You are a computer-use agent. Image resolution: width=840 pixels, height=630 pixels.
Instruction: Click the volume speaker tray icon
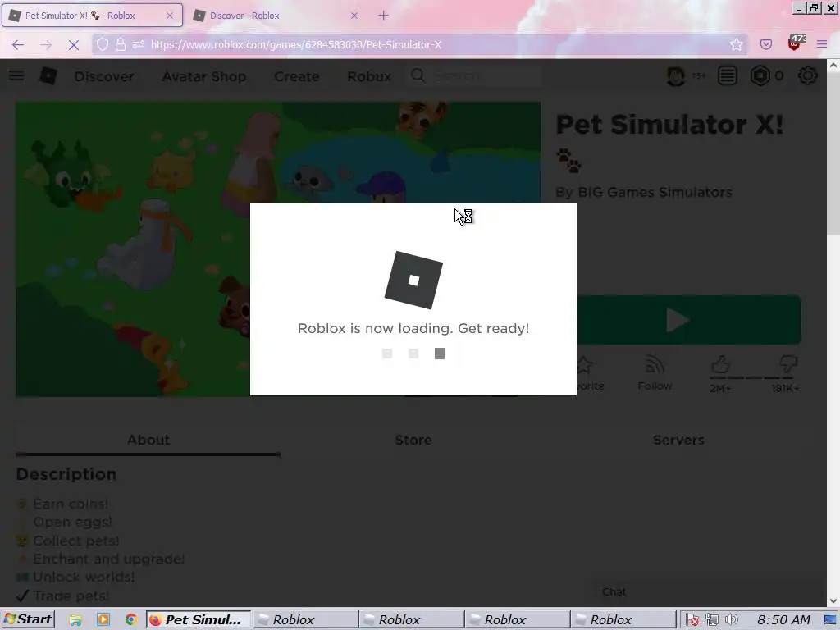click(x=731, y=620)
